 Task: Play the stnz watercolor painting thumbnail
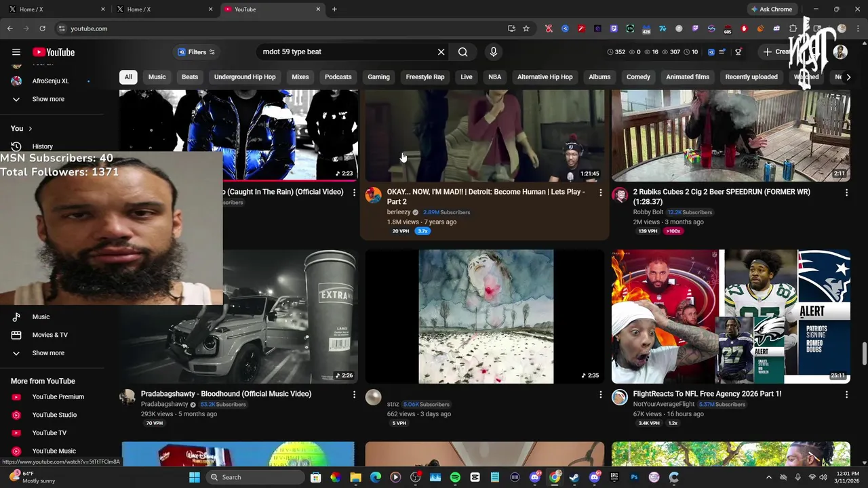click(484, 317)
